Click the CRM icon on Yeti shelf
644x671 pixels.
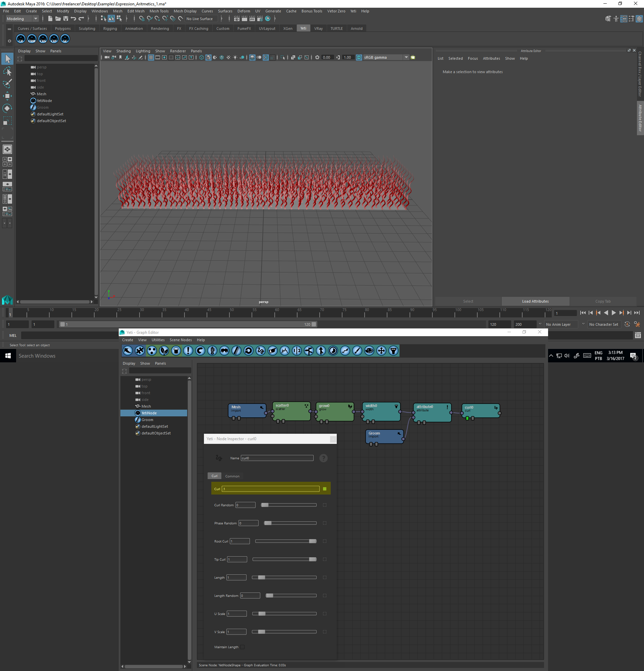tap(32, 39)
